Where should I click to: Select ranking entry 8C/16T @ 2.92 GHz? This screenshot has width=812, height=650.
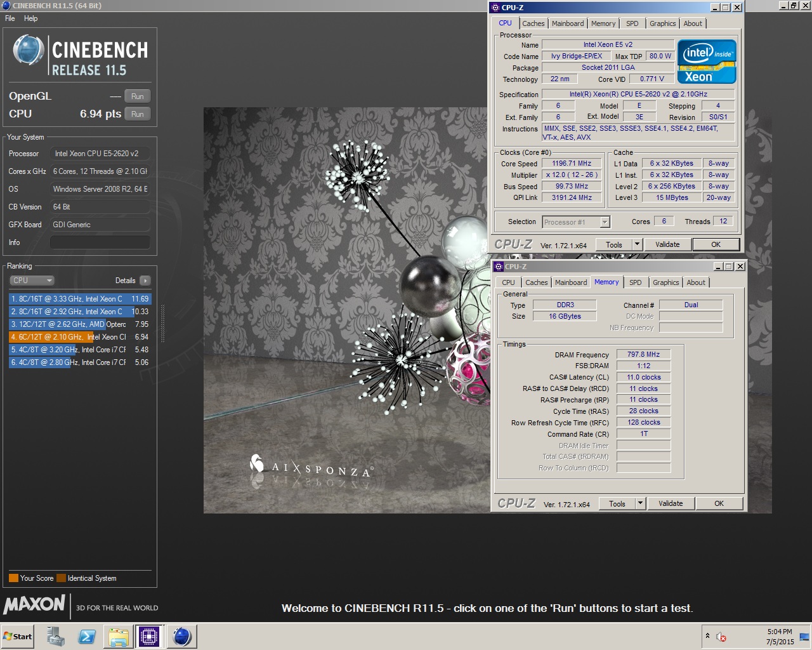point(80,311)
